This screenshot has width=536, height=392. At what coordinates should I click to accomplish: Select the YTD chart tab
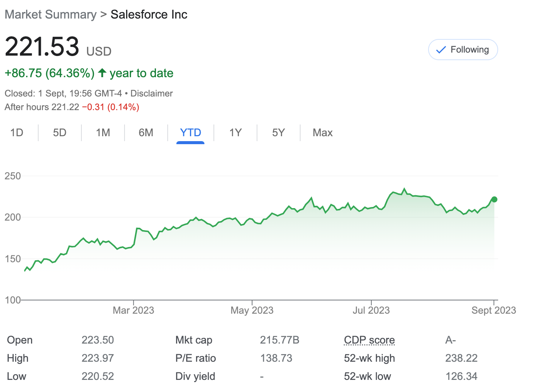[190, 133]
